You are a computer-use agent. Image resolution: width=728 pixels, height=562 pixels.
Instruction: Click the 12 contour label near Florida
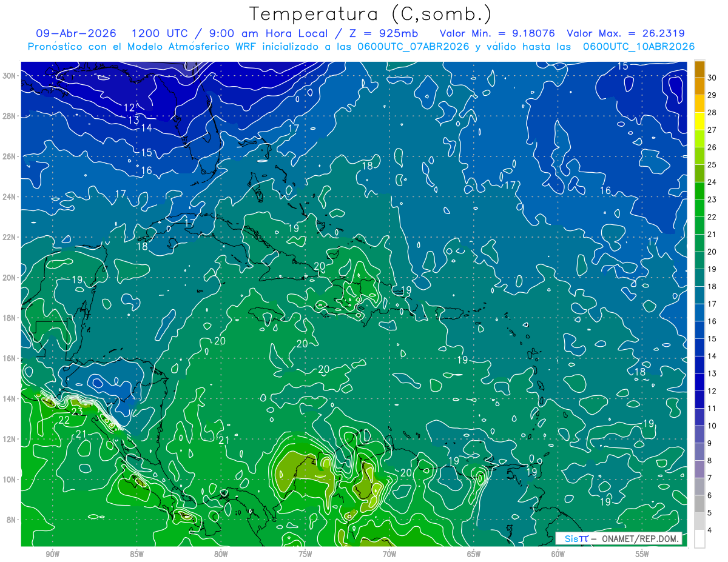[x=130, y=107]
